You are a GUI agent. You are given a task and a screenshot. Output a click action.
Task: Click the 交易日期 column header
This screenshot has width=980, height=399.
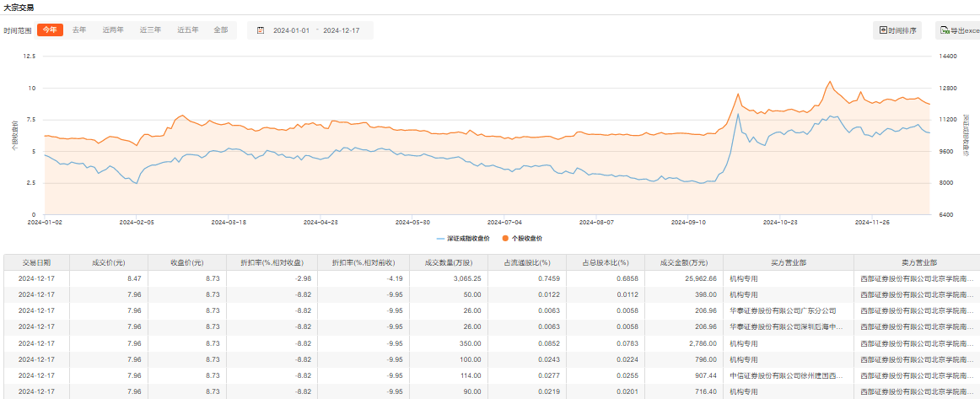35,262
